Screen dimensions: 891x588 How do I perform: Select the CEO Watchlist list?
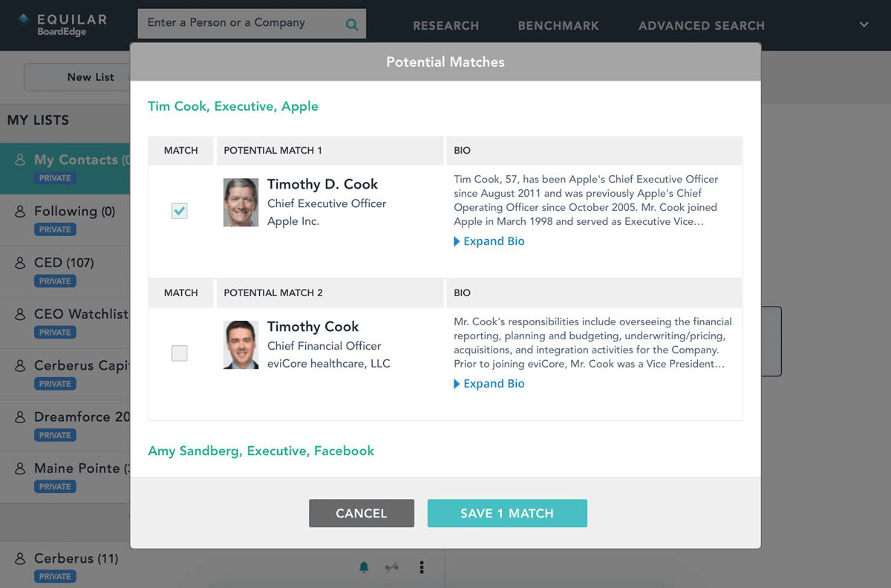[x=65, y=323]
